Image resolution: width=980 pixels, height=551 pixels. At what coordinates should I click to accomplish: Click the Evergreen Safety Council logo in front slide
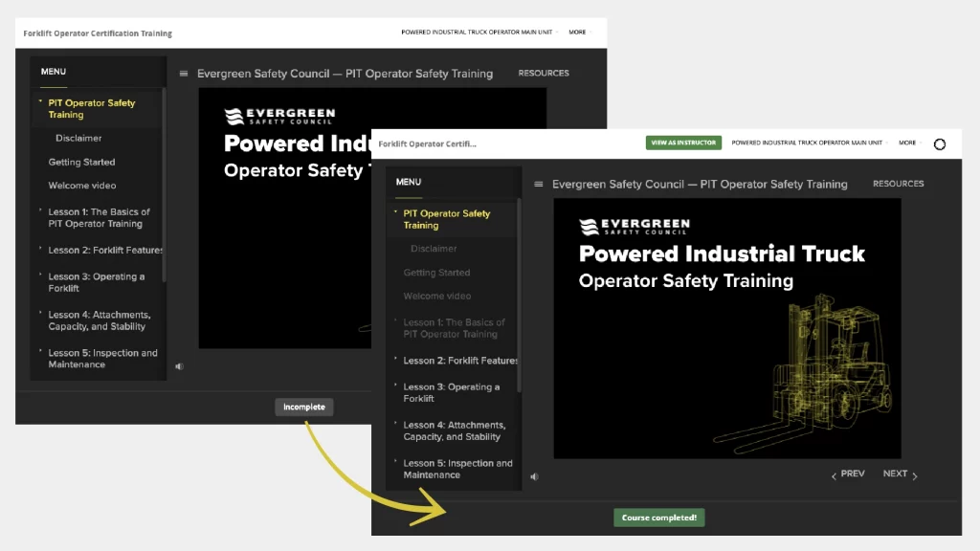[635, 226]
